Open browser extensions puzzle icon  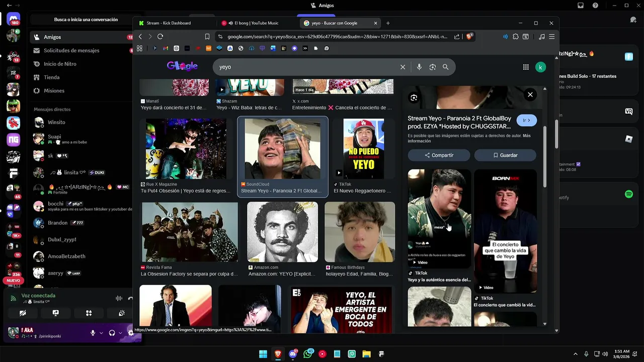point(516,37)
